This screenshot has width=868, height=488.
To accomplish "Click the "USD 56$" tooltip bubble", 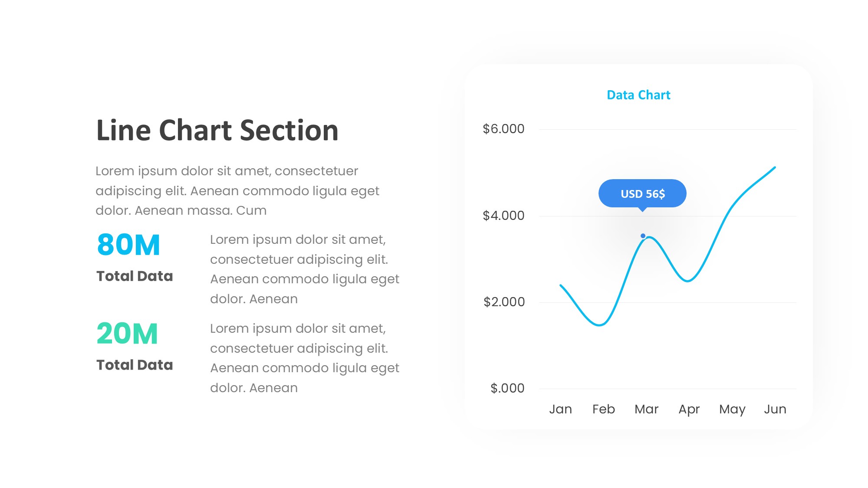I will 642,193.
